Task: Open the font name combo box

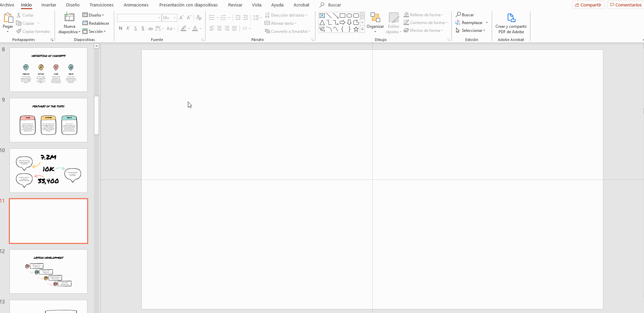Action: [x=139, y=18]
